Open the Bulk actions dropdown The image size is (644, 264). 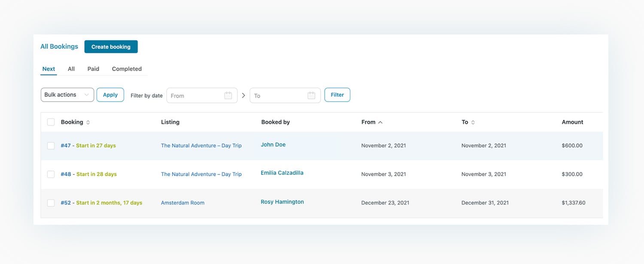tap(67, 95)
